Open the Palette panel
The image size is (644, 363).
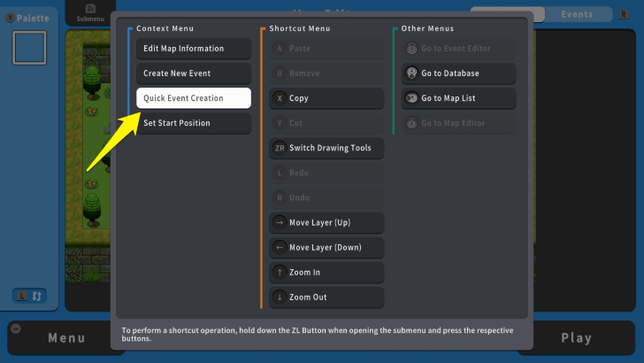coord(33,18)
